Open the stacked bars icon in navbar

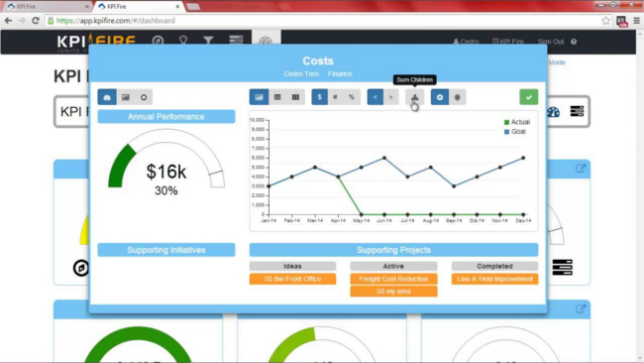236,40
